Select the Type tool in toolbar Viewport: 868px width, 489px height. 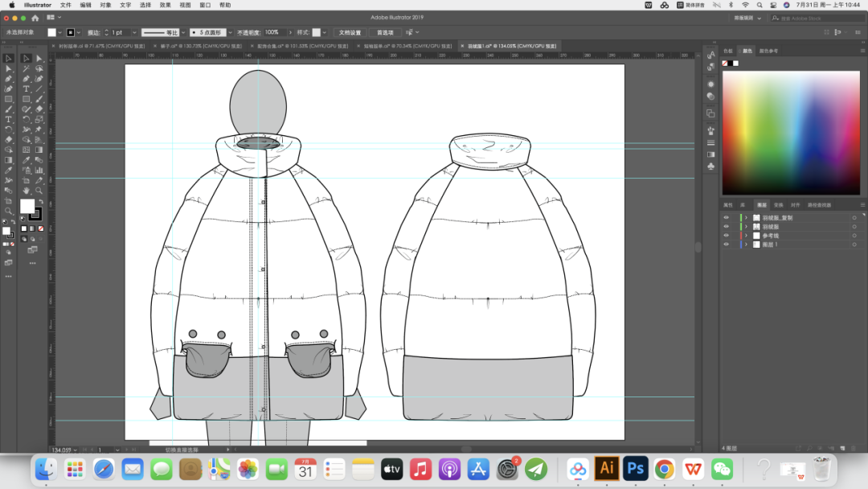pos(27,89)
